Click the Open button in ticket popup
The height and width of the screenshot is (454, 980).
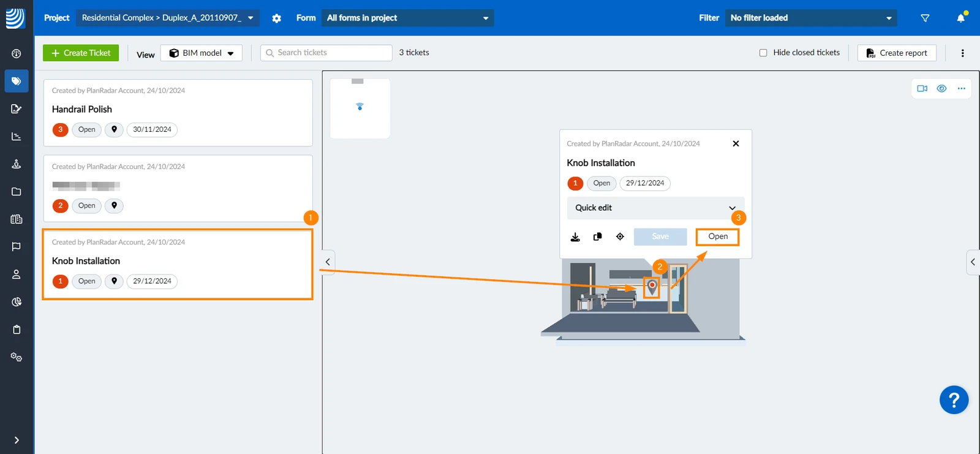pyautogui.click(x=718, y=236)
